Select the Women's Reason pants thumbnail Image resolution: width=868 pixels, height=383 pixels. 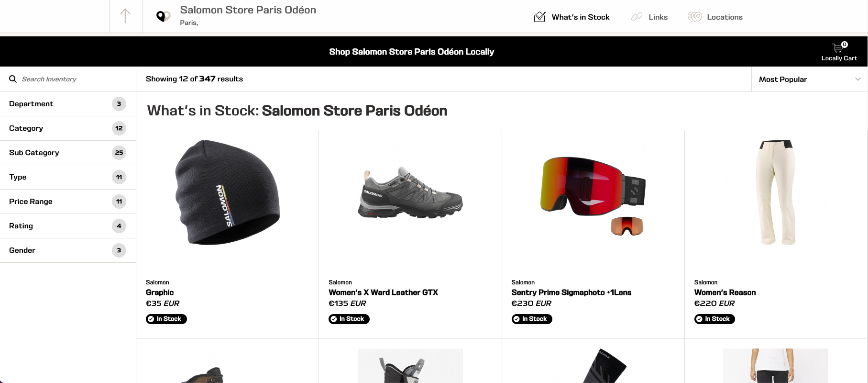[x=776, y=192]
